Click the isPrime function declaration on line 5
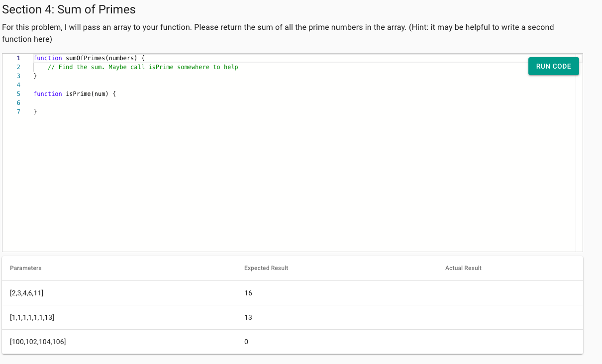This screenshot has height=364, width=602. point(75,93)
